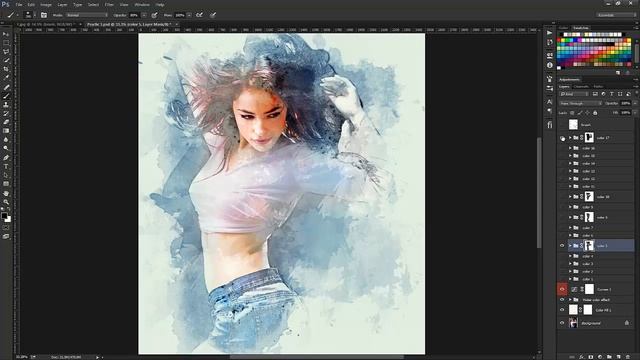Viewport: 640px width, 360px height.
Task: Open the Filter menu
Action: pos(109,4)
